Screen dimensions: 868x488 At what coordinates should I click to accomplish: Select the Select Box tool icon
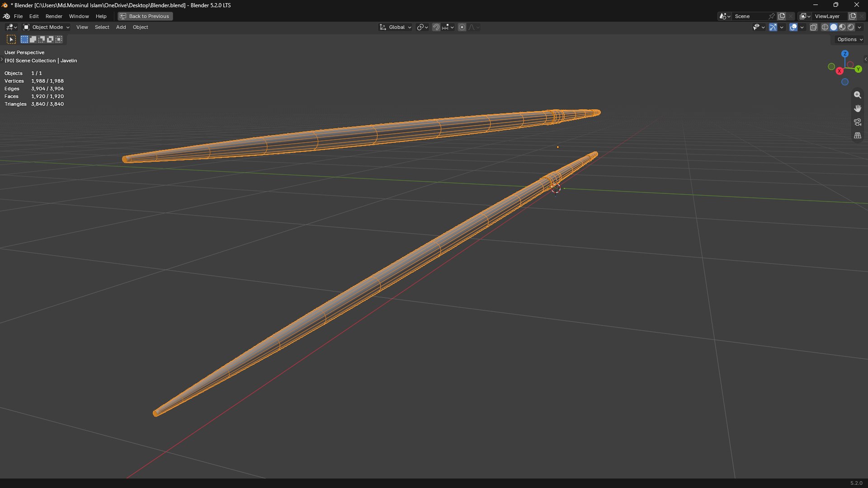tap(11, 40)
